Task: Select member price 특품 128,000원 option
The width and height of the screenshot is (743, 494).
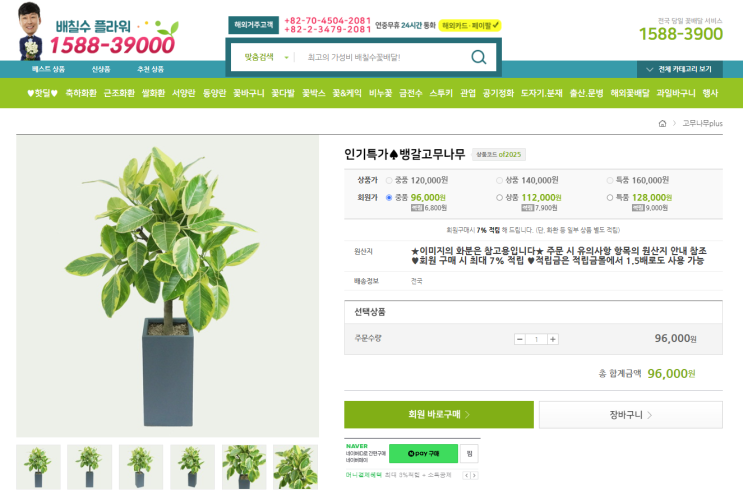Action: pyautogui.click(x=610, y=198)
